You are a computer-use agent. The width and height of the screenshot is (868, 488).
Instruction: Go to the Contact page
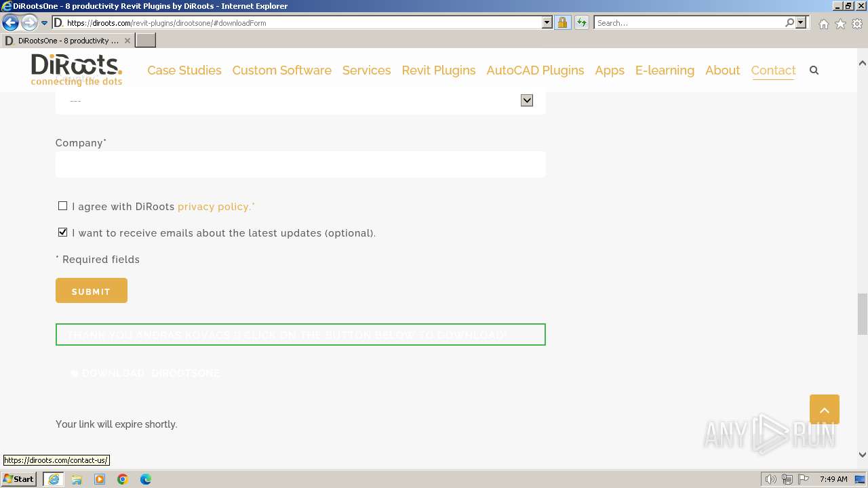pyautogui.click(x=773, y=70)
